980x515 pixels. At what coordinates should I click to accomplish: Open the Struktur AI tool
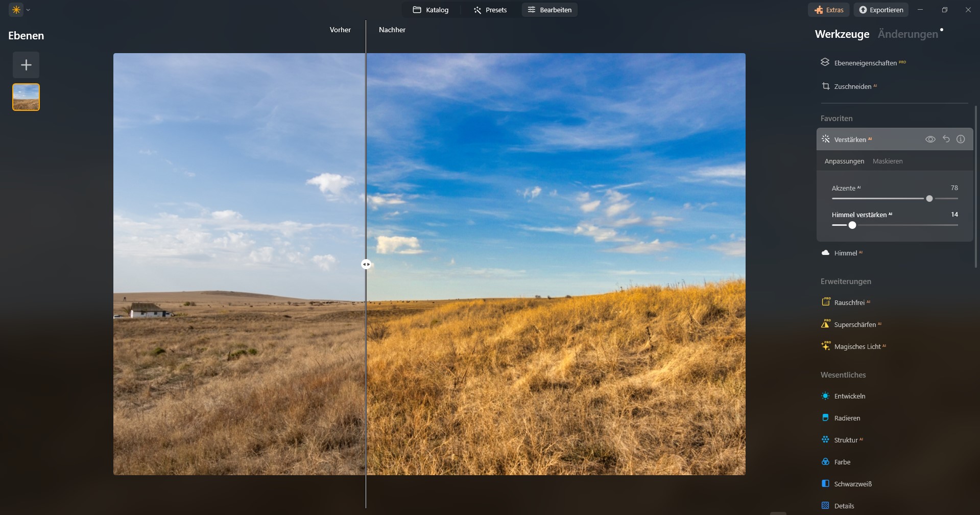[x=845, y=439]
